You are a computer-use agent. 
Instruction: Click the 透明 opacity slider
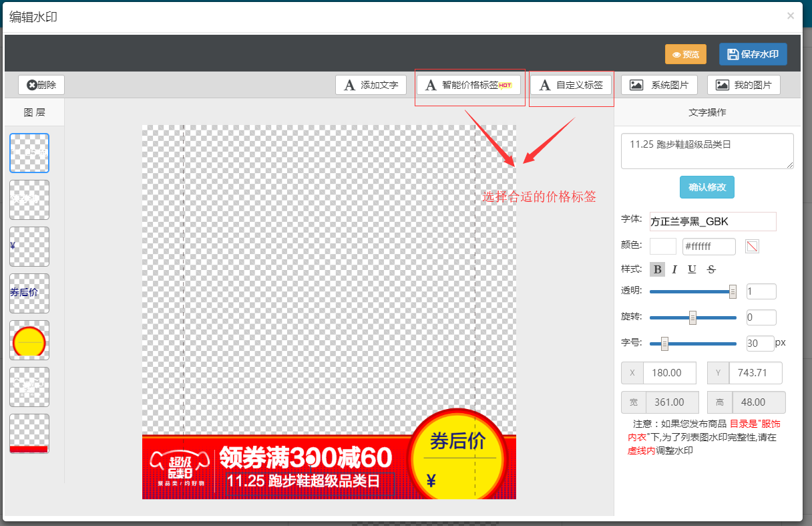pyautogui.click(x=692, y=291)
